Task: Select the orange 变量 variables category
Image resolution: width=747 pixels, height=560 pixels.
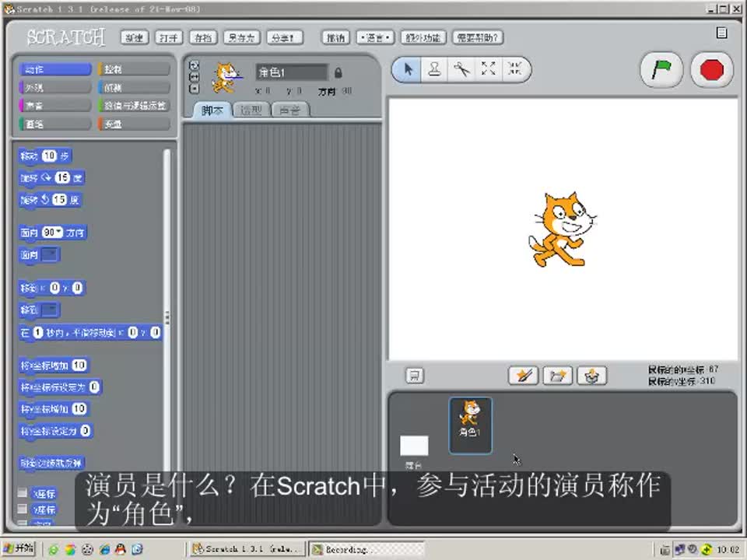Action: [134, 124]
